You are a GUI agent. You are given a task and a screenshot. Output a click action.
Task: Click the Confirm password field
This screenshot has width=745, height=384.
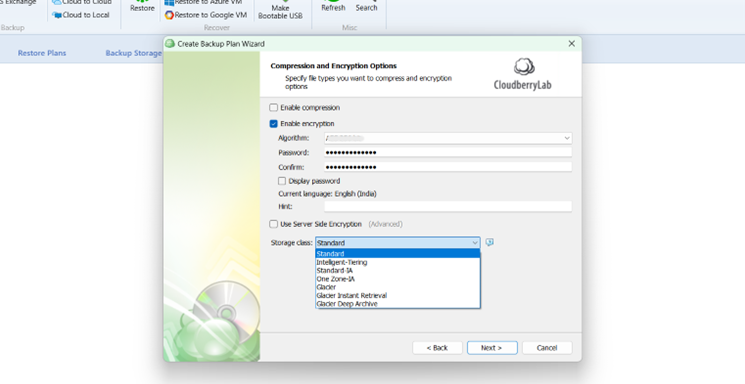click(448, 167)
